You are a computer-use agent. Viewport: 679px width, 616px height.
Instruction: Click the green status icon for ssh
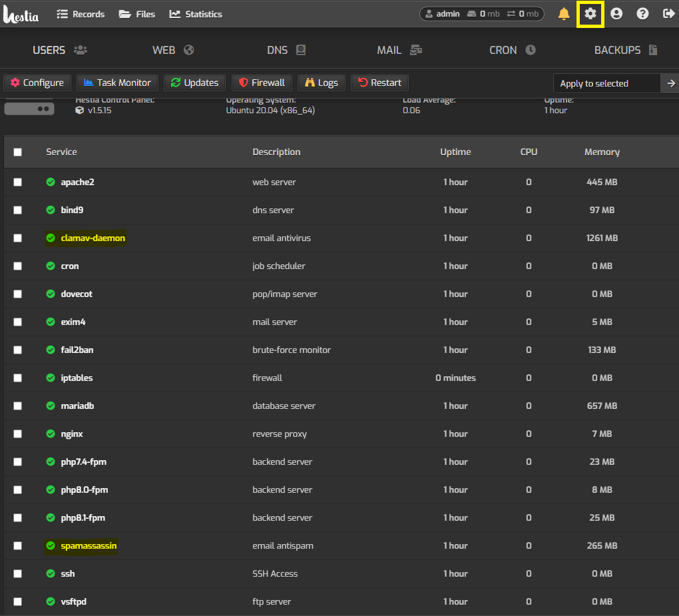[x=51, y=573]
